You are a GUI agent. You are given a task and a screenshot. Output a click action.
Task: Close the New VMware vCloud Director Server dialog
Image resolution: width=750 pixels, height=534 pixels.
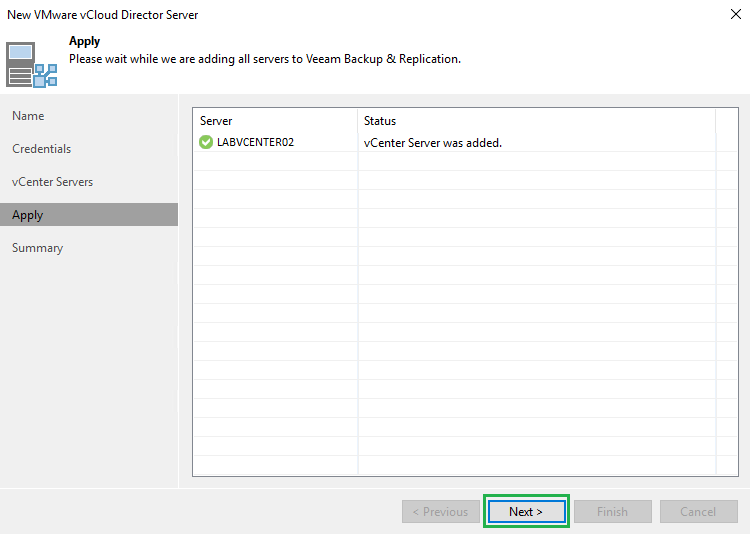735,15
